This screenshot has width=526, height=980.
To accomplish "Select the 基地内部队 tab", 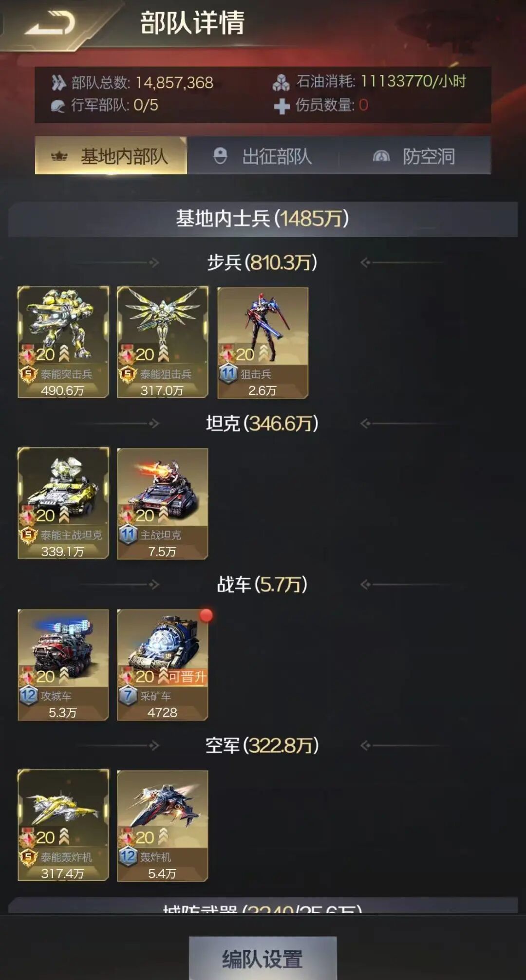I will tap(111, 156).
